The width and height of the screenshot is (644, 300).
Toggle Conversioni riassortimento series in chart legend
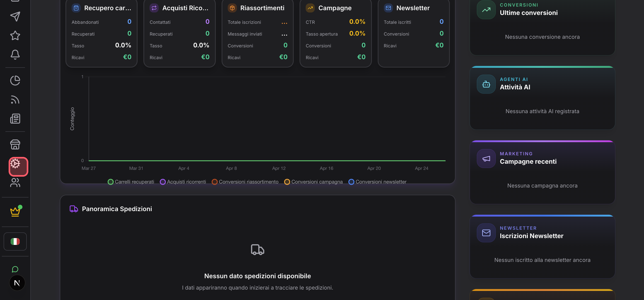pyautogui.click(x=245, y=182)
